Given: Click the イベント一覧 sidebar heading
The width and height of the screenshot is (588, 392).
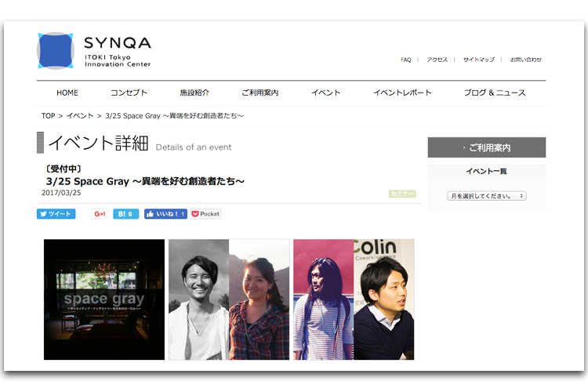Looking at the screenshot, I should [486, 172].
